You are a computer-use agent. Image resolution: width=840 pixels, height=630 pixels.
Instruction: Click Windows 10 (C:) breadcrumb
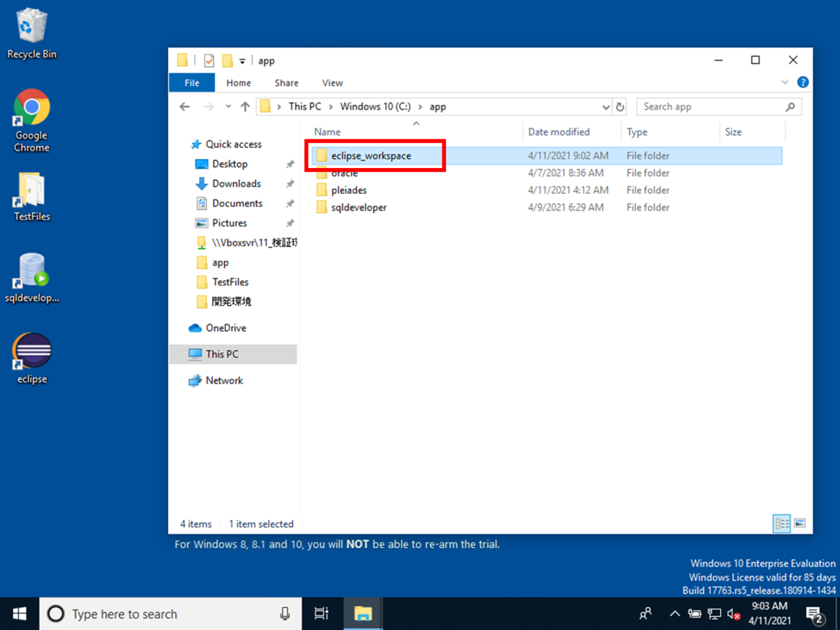[375, 106]
